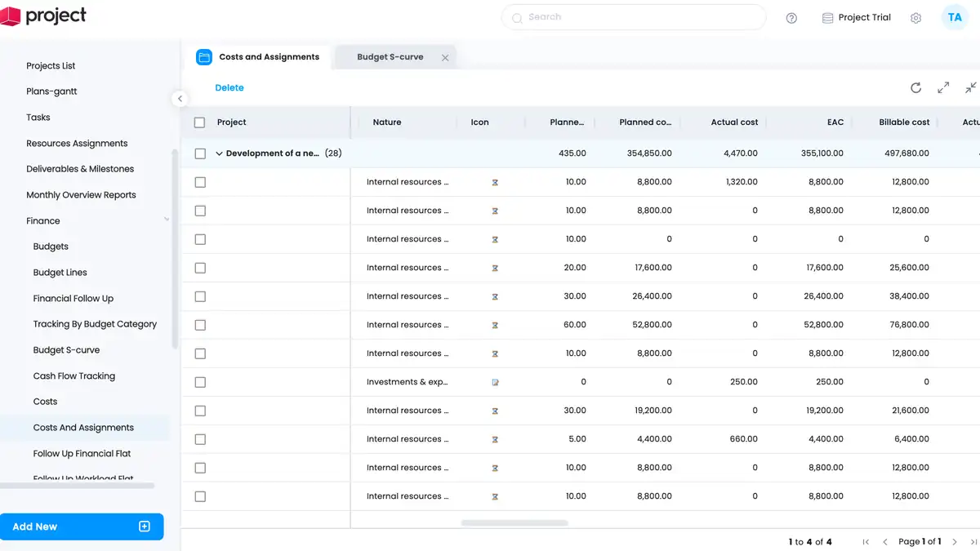Screen dimensions: 980x551
Task: Collapse the left sidebar panel
Action: pyautogui.click(x=180, y=99)
